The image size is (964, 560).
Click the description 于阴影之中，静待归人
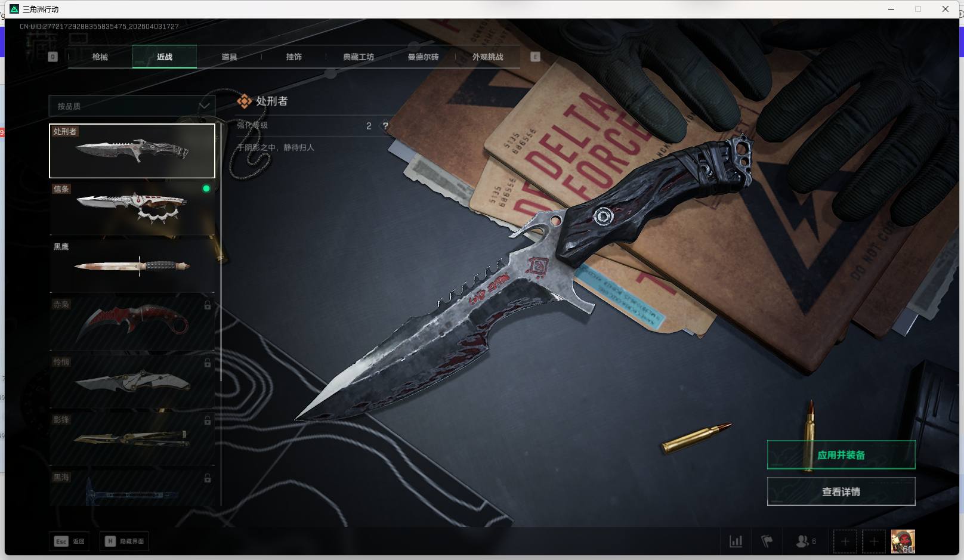point(276,147)
